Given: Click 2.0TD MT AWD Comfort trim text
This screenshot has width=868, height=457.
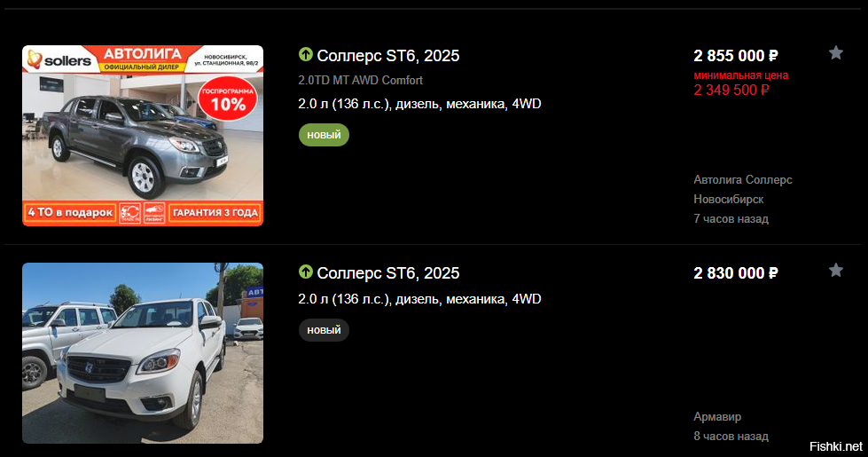Looking at the screenshot, I should (x=360, y=81).
